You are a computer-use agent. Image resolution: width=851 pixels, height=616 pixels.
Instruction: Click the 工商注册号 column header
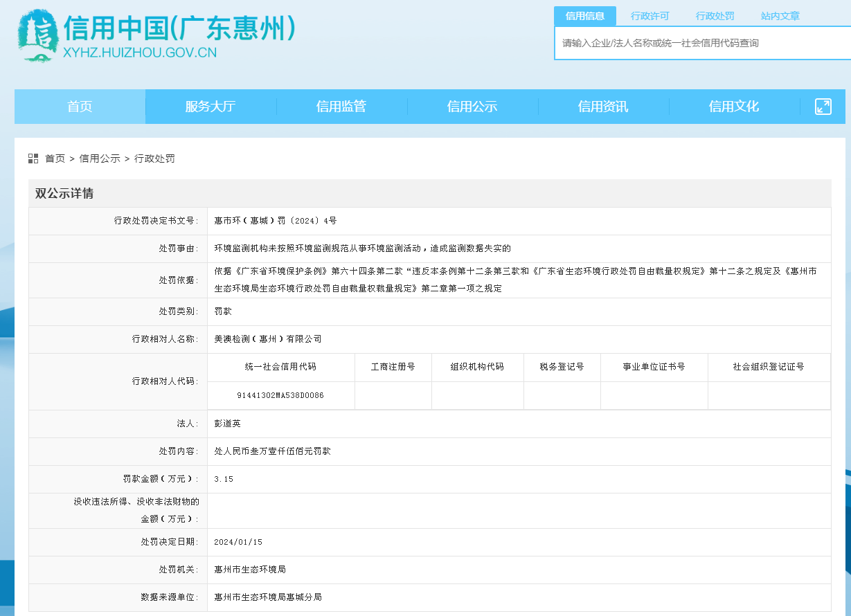(393, 367)
